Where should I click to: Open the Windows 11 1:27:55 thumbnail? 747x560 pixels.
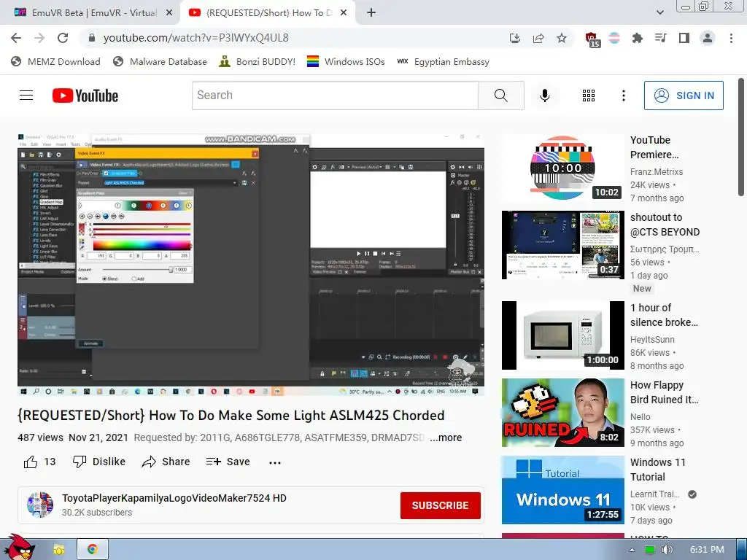point(562,489)
